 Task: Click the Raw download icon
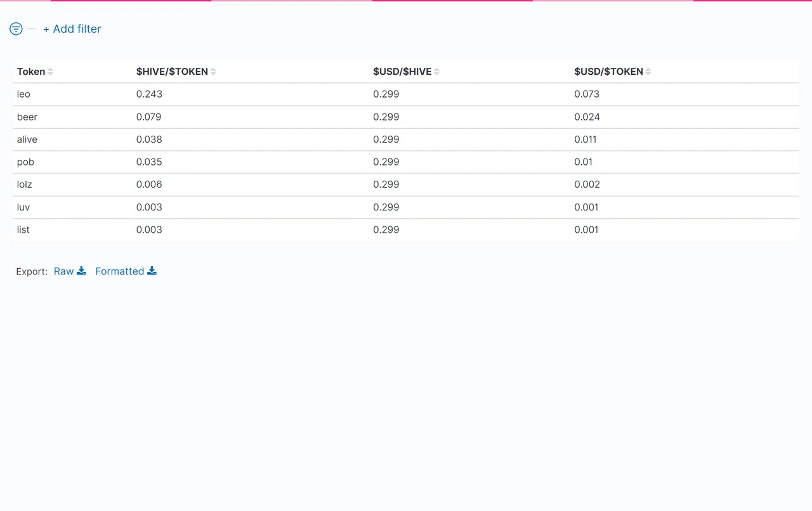pyautogui.click(x=81, y=271)
